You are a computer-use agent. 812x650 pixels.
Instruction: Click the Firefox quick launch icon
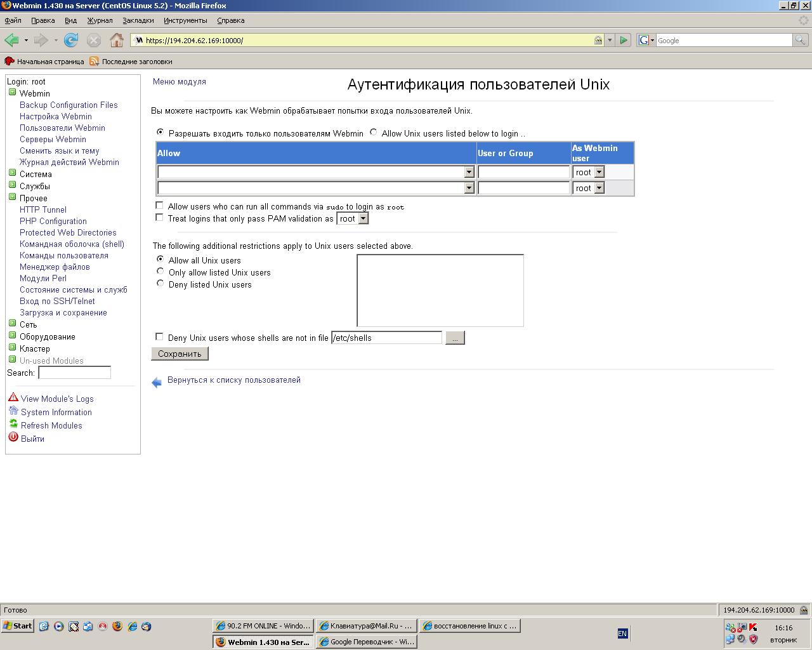(x=117, y=626)
